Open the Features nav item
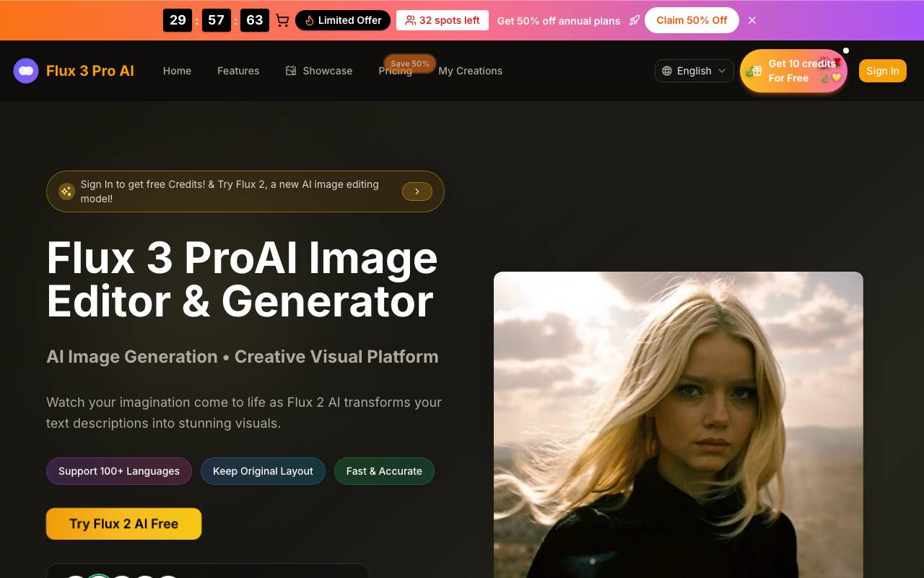The image size is (924, 578). [x=238, y=71]
